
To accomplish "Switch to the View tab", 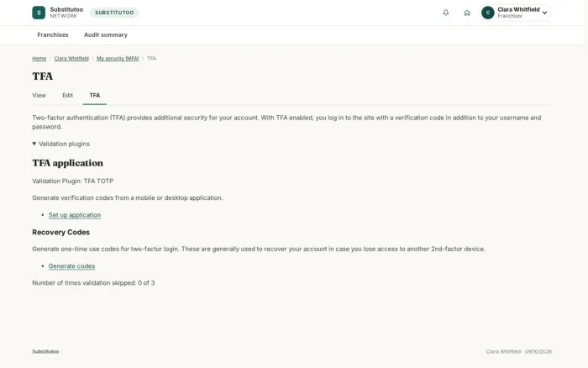I will coord(39,95).
